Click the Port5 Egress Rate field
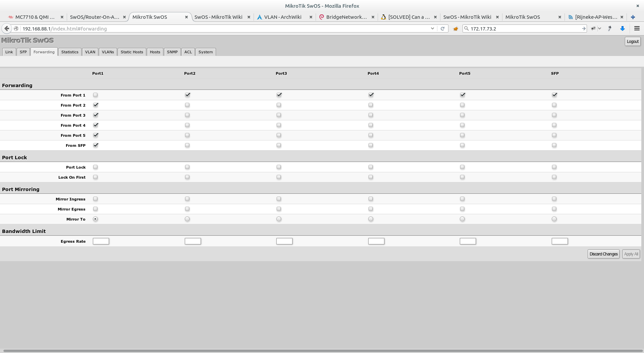The height and width of the screenshot is (353, 644). click(x=468, y=241)
